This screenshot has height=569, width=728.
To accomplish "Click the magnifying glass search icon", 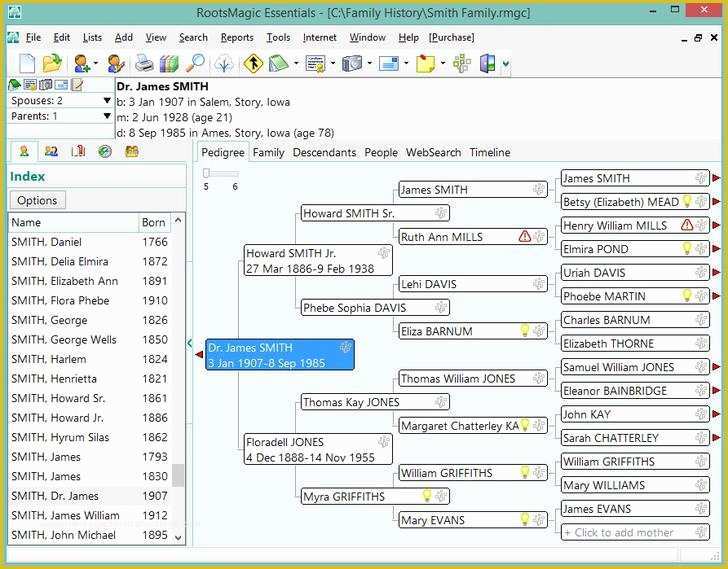I will pyautogui.click(x=195, y=63).
